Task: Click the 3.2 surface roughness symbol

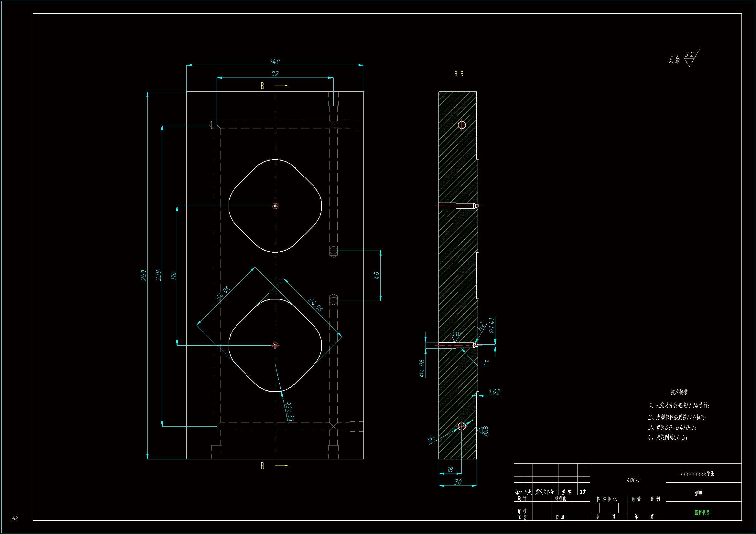Action: point(689,55)
